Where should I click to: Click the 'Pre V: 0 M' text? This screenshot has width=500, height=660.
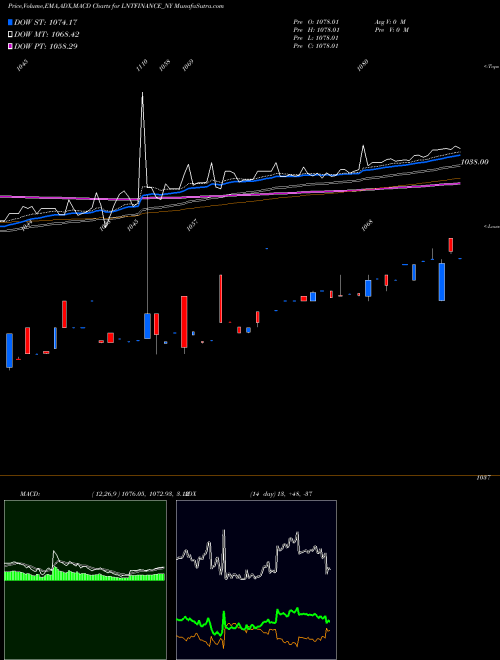point(392,30)
